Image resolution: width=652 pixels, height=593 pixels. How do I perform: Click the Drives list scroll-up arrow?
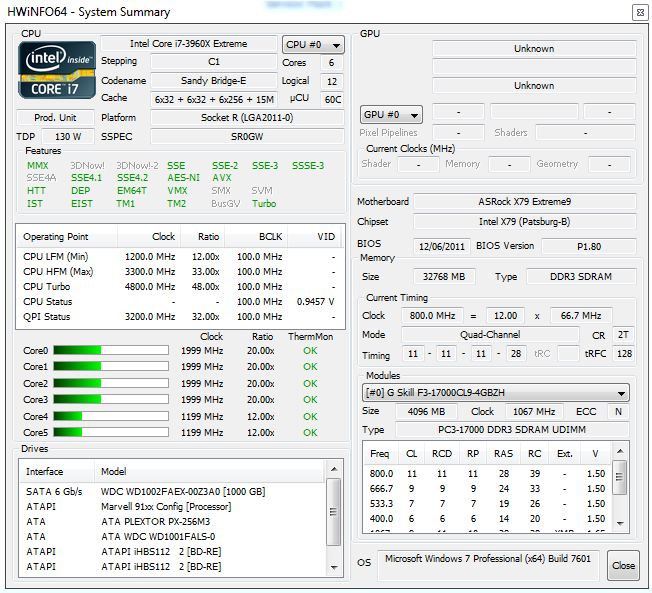click(336, 470)
